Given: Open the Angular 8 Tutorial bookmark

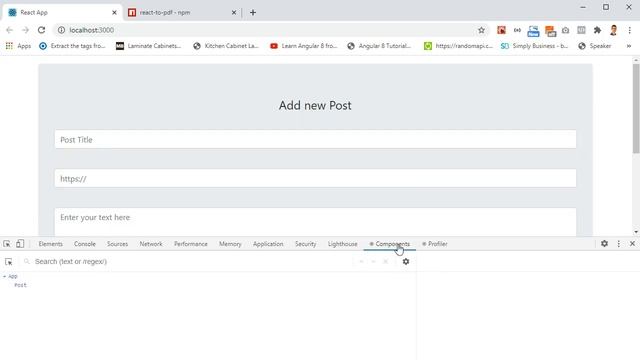Looking at the screenshot, I should [379, 46].
